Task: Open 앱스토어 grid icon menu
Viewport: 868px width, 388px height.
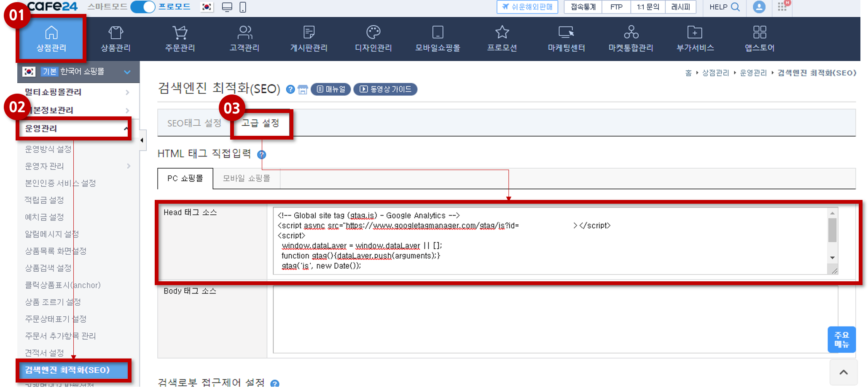Action: click(760, 38)
